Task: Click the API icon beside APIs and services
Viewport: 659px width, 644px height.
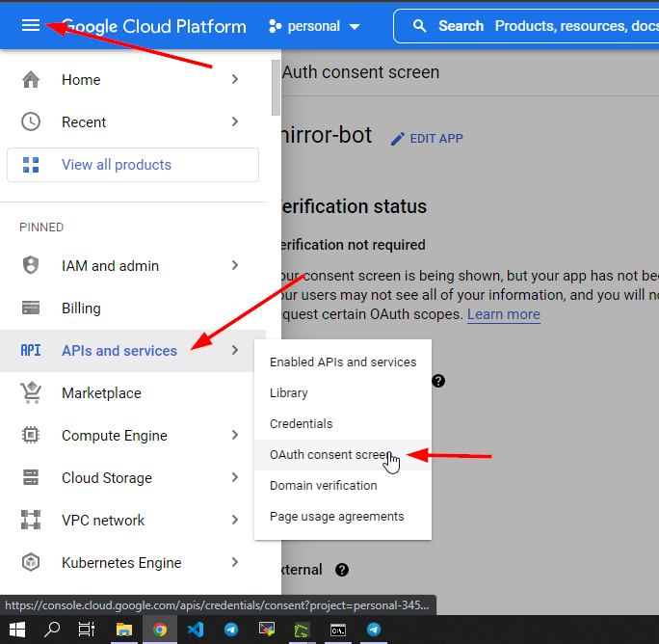Action: pyautogui.click(x=31, y=350)
